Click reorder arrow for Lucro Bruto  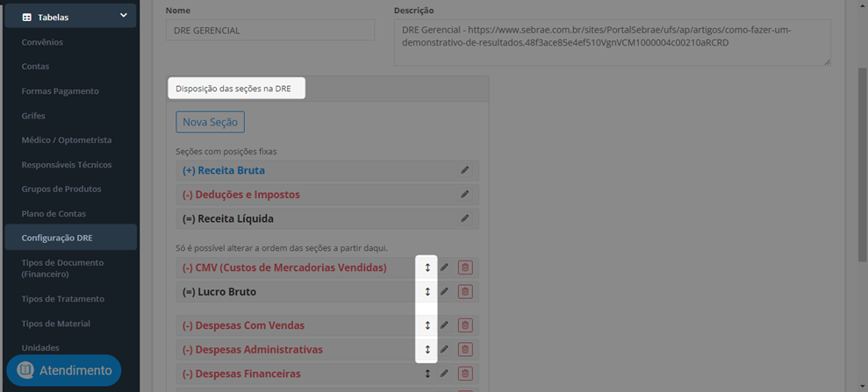click(427, 292)
